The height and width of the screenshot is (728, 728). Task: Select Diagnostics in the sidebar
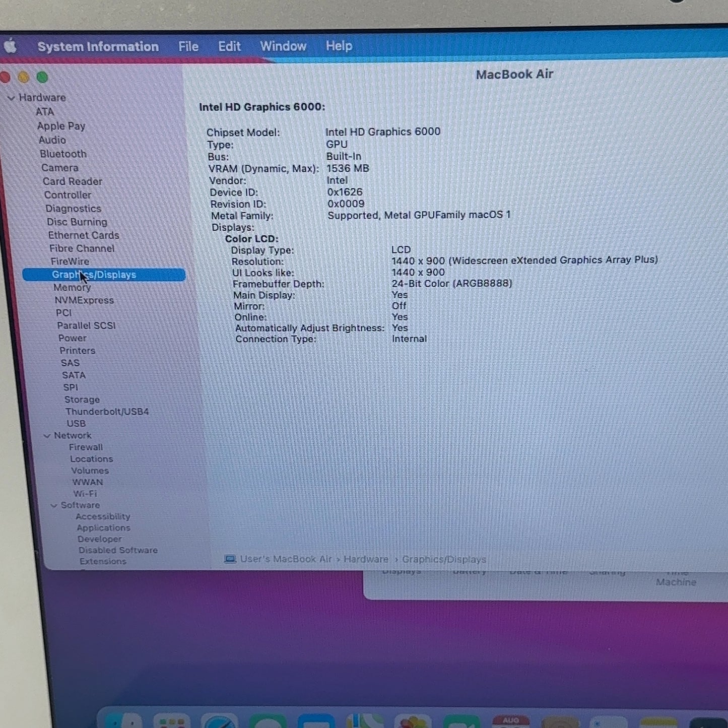[74, 209]
